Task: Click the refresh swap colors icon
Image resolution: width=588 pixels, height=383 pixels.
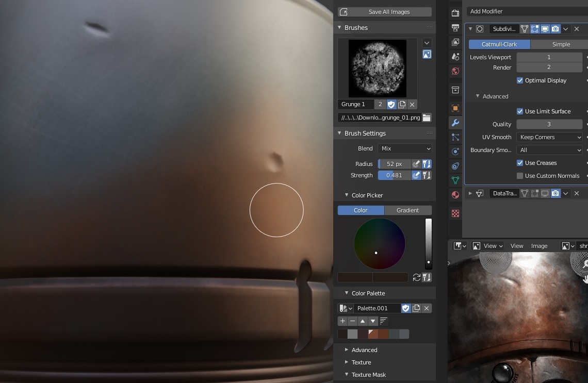Action: click(x=416, y=277)
